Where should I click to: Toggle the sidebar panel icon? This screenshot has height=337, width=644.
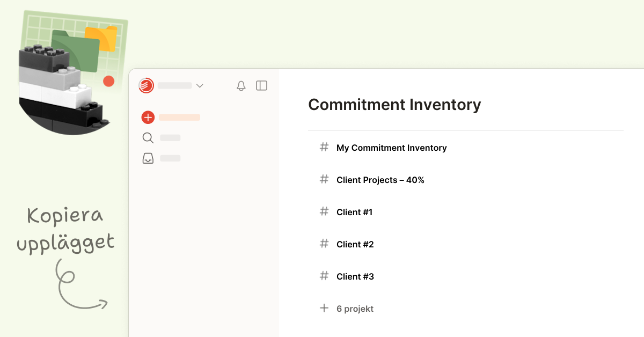261,85
